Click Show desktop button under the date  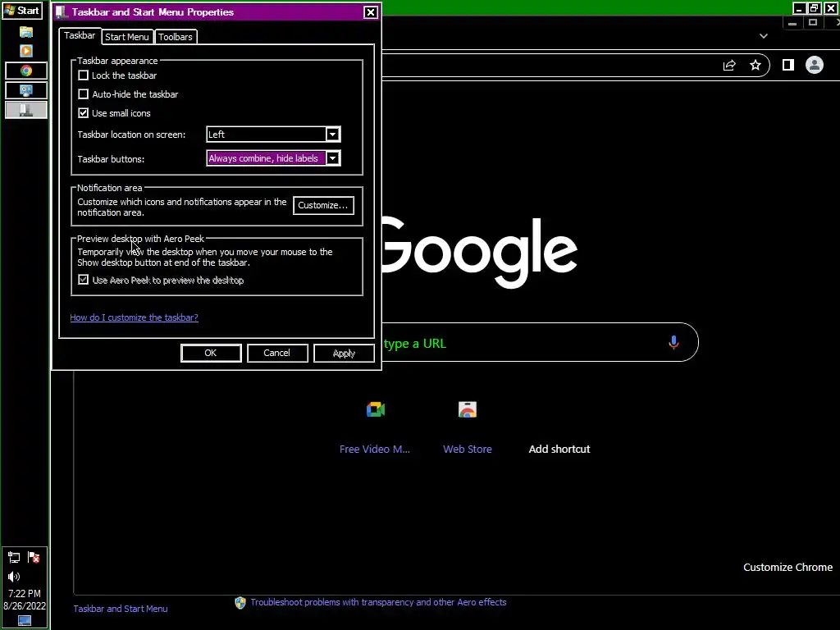point(25,621)
